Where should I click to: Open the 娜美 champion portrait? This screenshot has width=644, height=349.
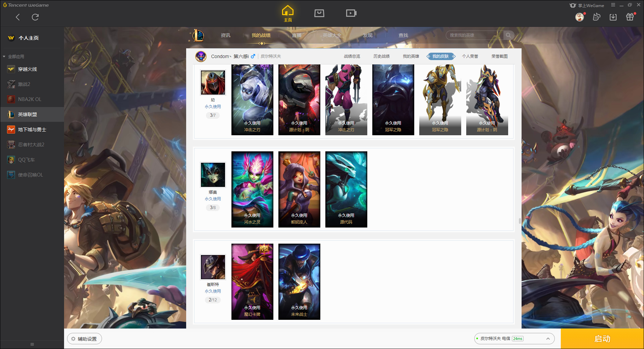pos(213,175)
